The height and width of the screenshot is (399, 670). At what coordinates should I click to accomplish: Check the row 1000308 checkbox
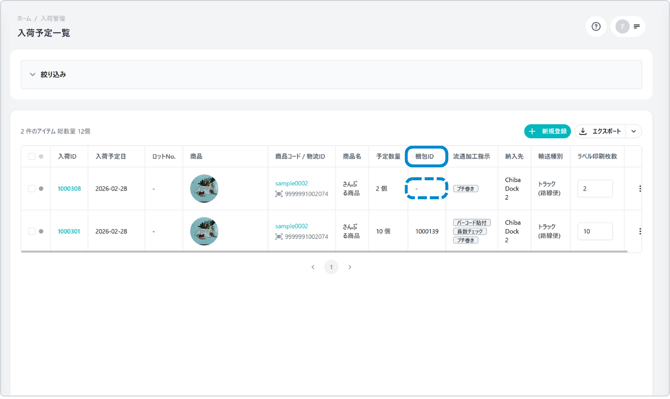[32, 188]
